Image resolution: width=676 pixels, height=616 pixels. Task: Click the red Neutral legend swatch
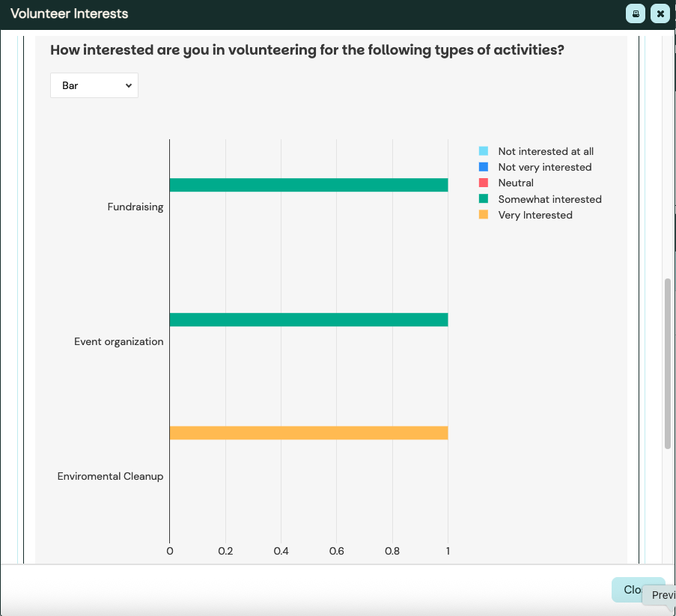pos(483,183)
